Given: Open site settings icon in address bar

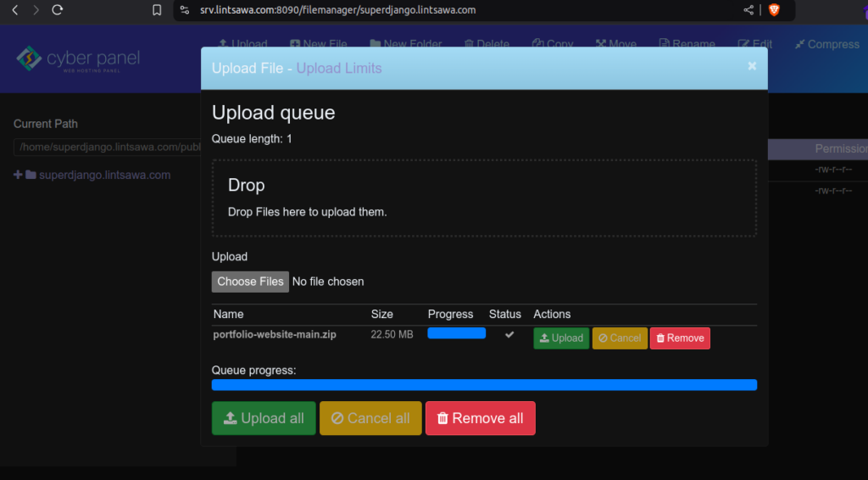Looking at the screenshot, I should click(x=185, y=10).
